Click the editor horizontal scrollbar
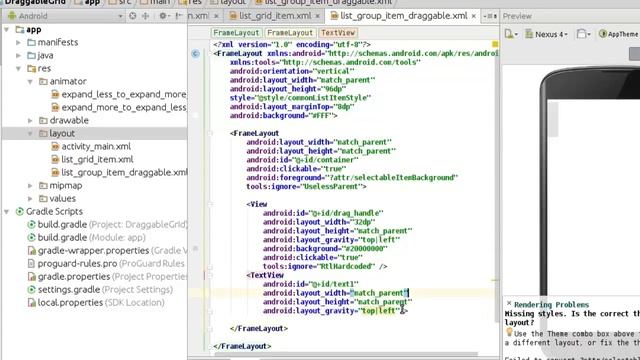 click(x=346, y=354)
